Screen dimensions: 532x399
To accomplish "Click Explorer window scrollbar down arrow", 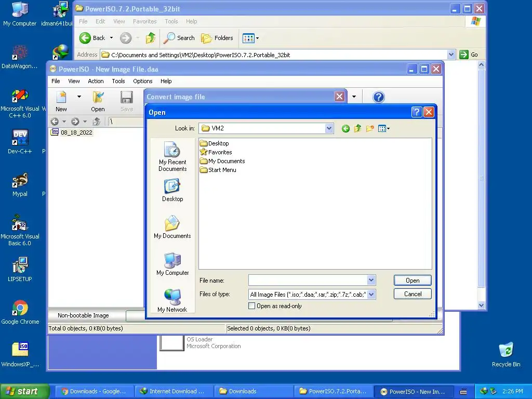I will point(481,305).
